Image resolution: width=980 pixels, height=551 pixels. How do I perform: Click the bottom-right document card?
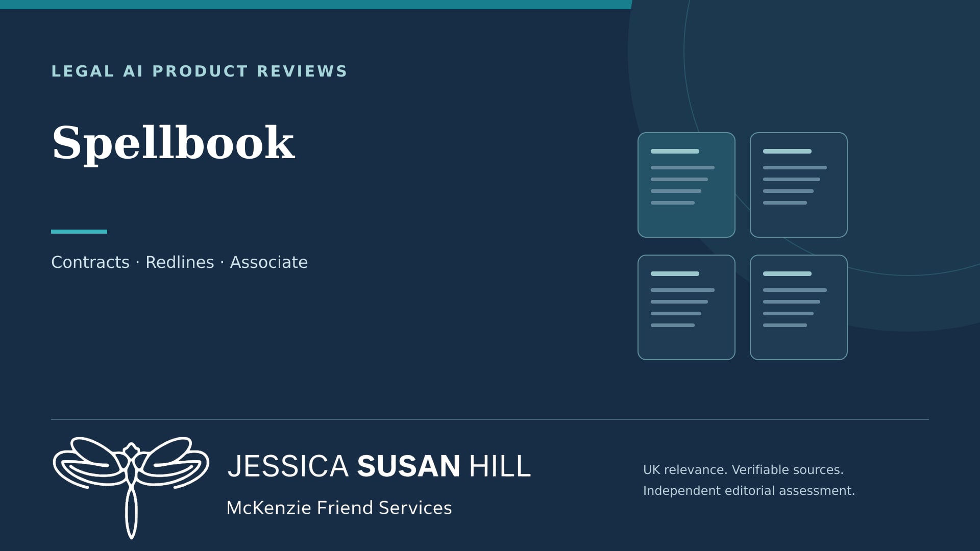point(799,307)
